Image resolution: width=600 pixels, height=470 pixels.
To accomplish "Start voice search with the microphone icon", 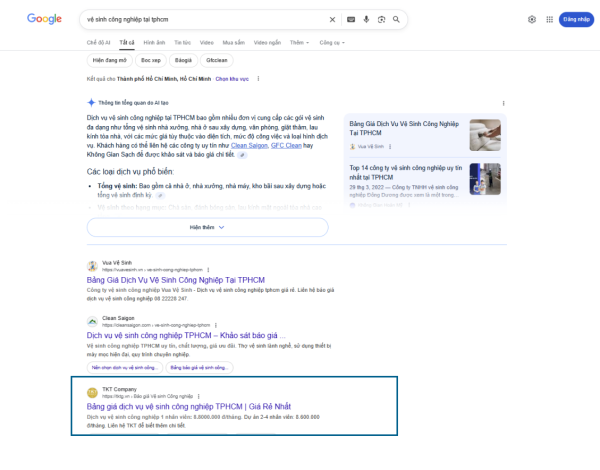I will (x=366, y=19).
